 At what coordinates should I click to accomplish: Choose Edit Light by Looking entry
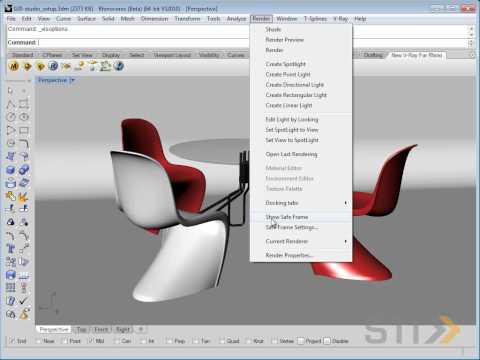301,119
